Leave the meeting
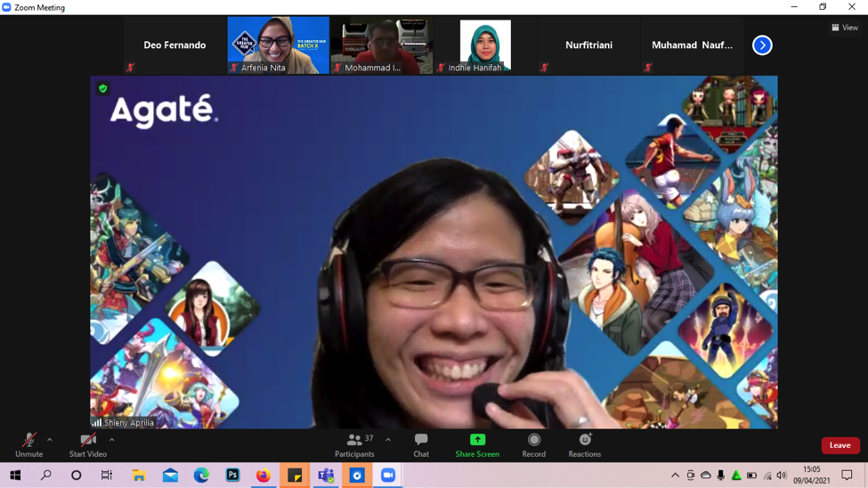Screen dimensions: 868x488 (840, 445)
